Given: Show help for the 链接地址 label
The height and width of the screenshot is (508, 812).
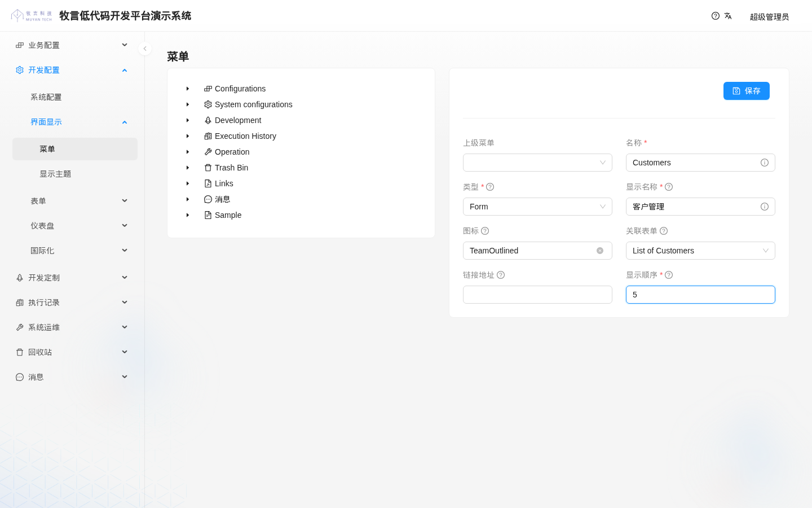Looking at the screenshot, I should point(501,275).
